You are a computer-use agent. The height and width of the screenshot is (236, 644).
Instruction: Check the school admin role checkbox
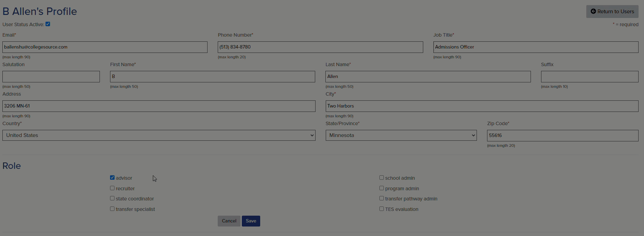click(x=381, y=178)
